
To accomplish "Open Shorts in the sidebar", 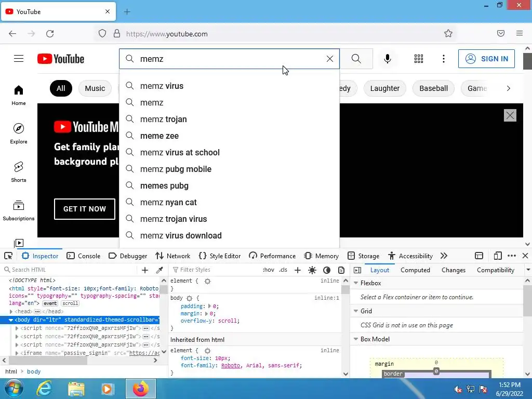I will tap(19, 172).
